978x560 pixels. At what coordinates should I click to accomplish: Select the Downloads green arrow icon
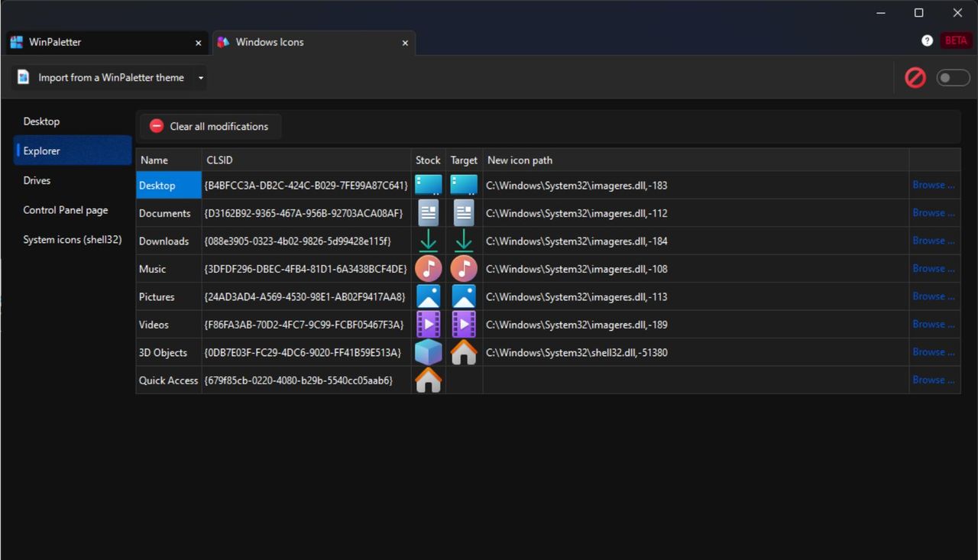428,241
